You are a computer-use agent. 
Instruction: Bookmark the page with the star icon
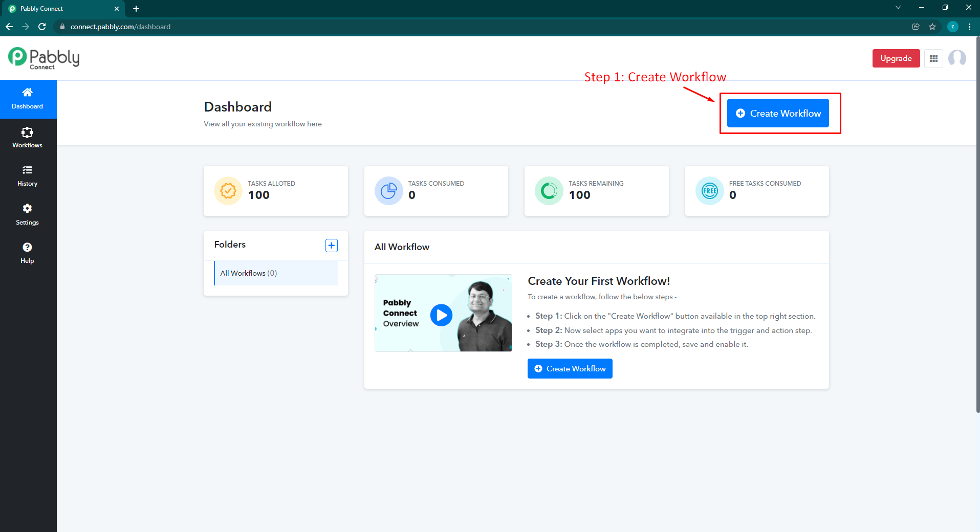tap(932, 27)
